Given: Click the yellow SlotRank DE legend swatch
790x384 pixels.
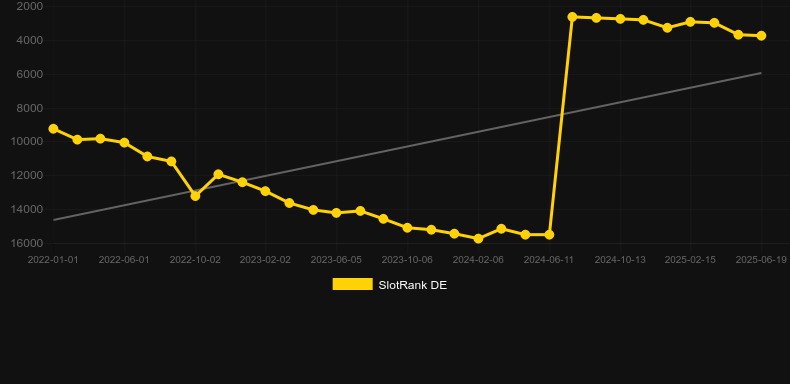Looking at the screenshot, I should click(x=353, y=284).
